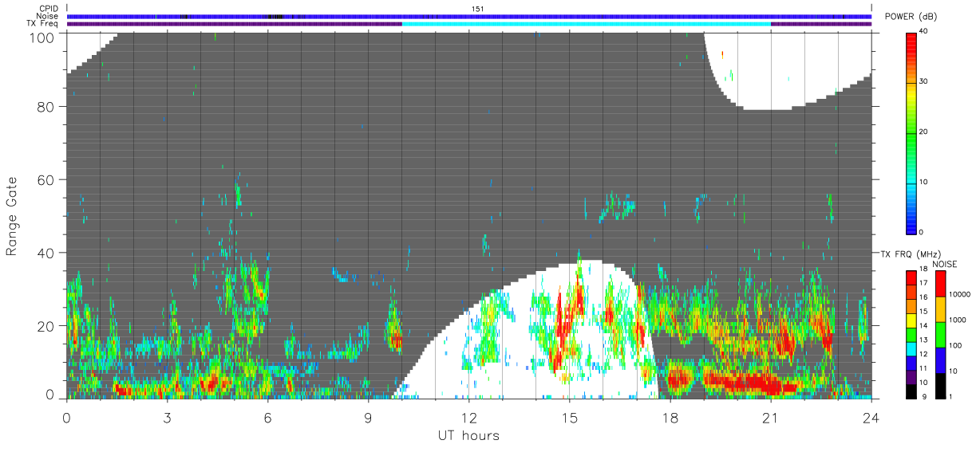980x452 pixels.
Task: Click the 'Range Gate' axis title
Action: (12, 216)
